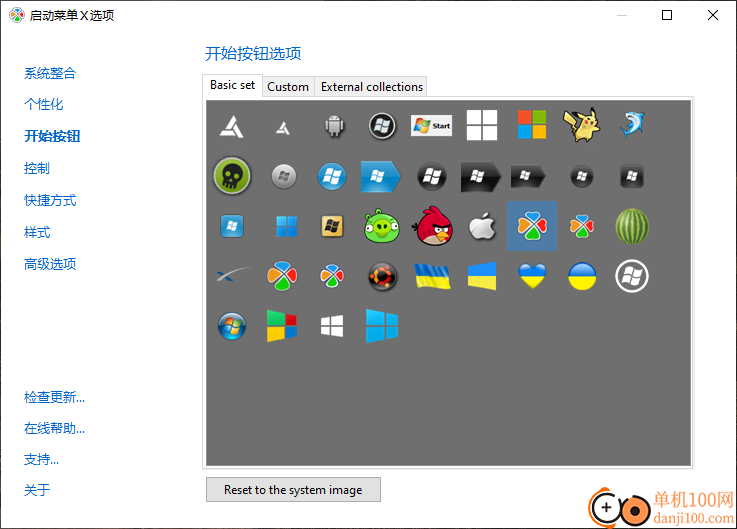Choose the gold square Windows flag button
Image resolution: width=737 pixels, height=529 pixels.
332,226
